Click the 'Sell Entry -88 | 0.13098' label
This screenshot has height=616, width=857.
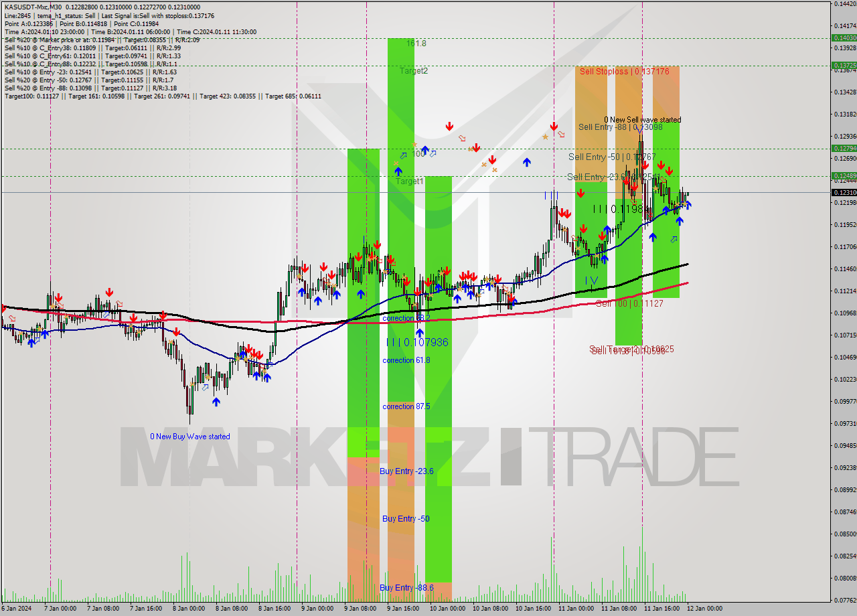621,127
